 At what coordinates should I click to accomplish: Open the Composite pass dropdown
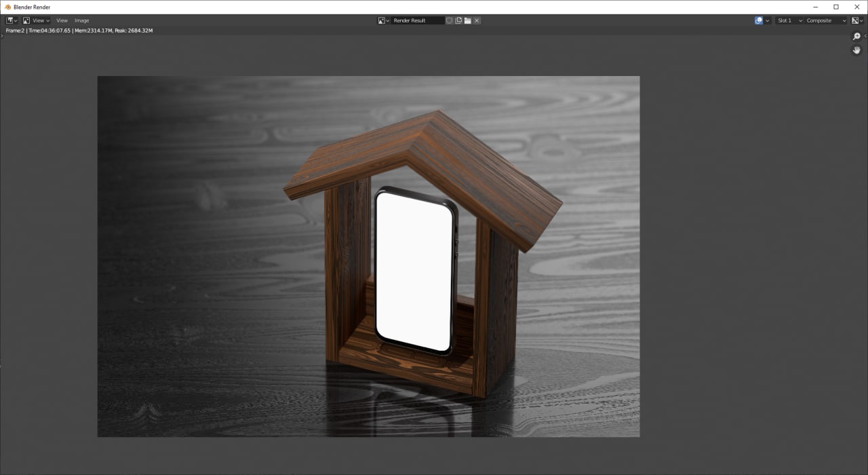[826, 20]
